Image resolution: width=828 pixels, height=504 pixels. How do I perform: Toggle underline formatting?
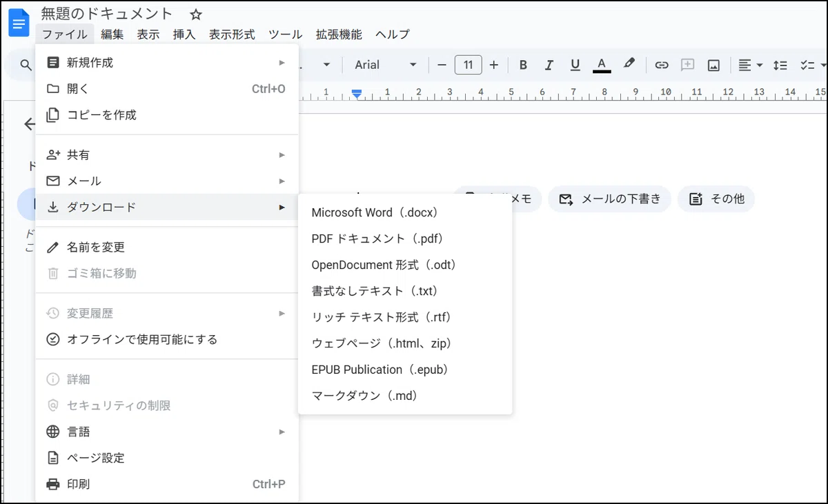575,65
